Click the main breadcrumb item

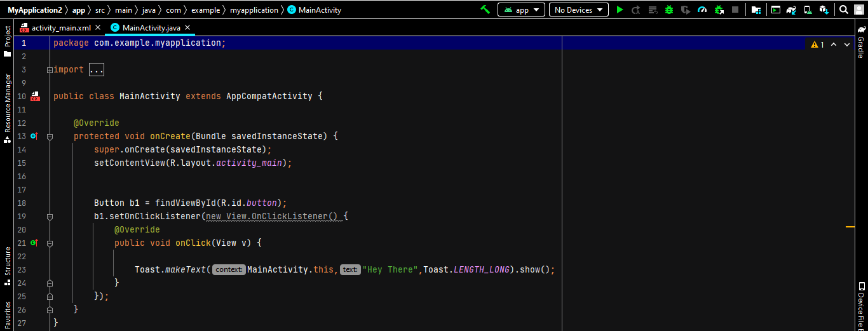(124, 10)
